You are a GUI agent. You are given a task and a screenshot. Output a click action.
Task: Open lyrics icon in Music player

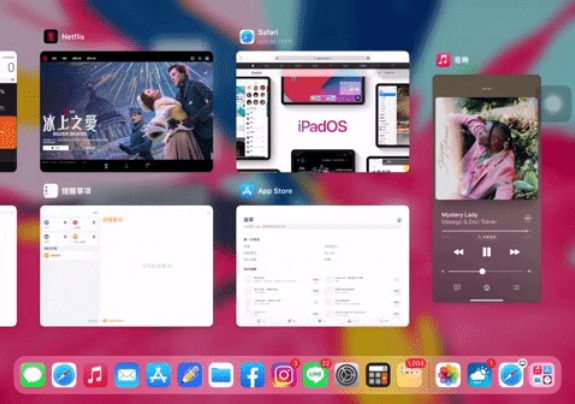[457, 287]
